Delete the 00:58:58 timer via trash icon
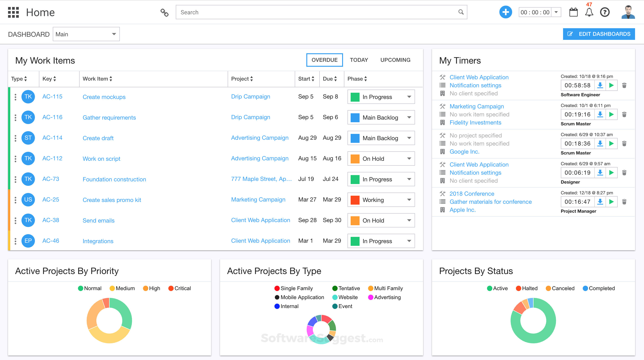This screenshot has height=360, width=644. (x=624, y=85)
